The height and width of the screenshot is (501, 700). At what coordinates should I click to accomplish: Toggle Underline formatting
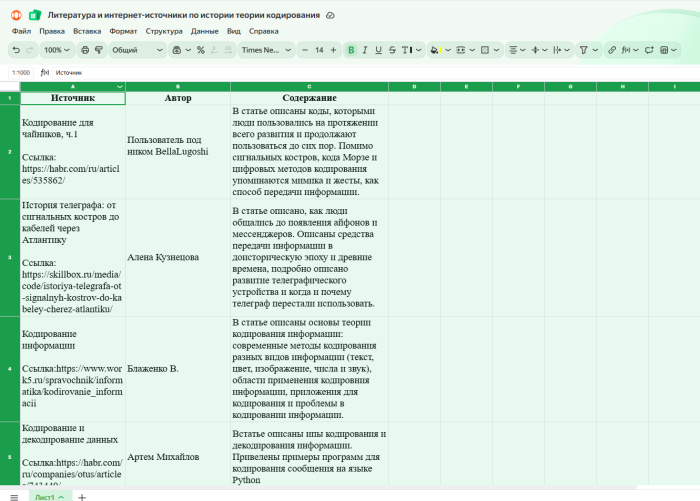[378, 49]
